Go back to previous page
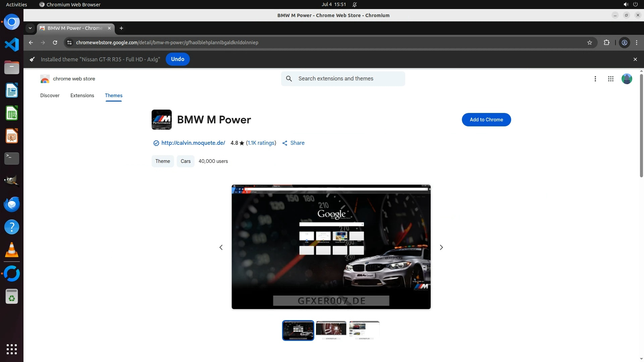 (x=31, y=43)
